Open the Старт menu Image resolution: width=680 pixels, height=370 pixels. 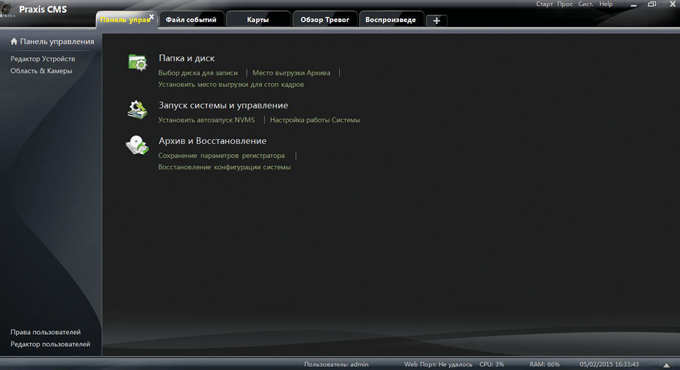(544, 4)
